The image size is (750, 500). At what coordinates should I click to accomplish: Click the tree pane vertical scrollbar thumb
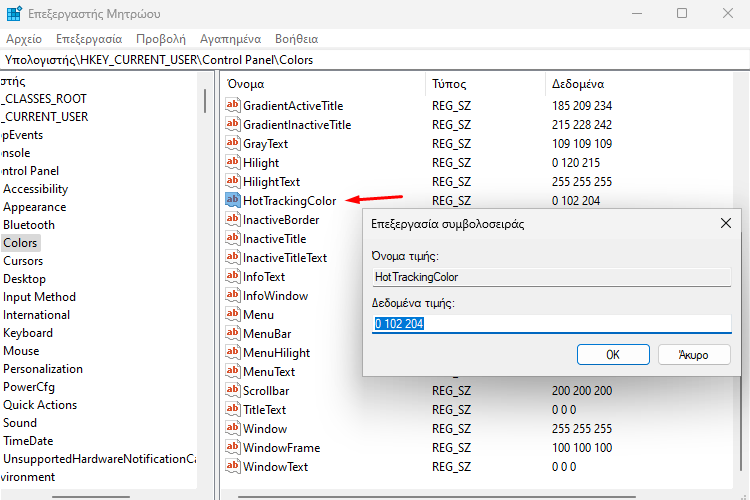pos(205,101)
